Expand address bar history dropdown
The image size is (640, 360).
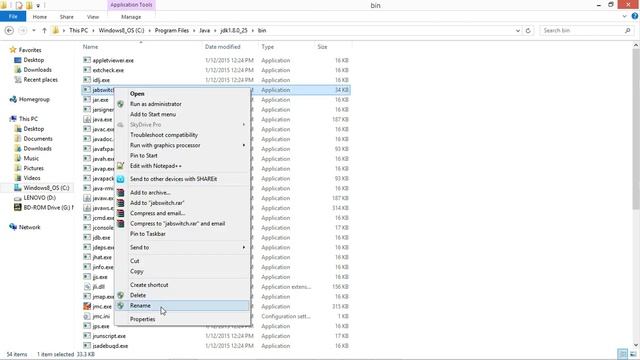click(518, 31)
